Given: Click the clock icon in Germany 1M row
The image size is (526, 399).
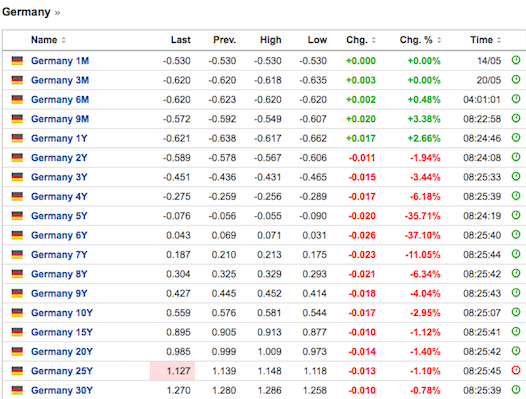Looking at the screenshot, I should (x=516, y=60).
